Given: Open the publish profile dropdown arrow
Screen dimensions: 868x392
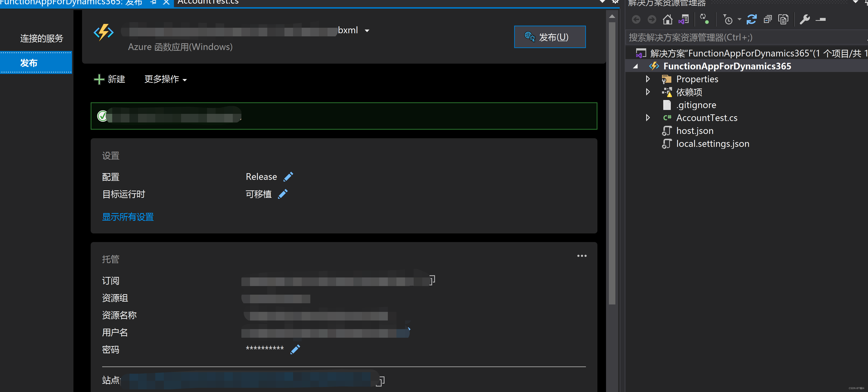Looking at the screenshot, I should (x=367, y=31).
